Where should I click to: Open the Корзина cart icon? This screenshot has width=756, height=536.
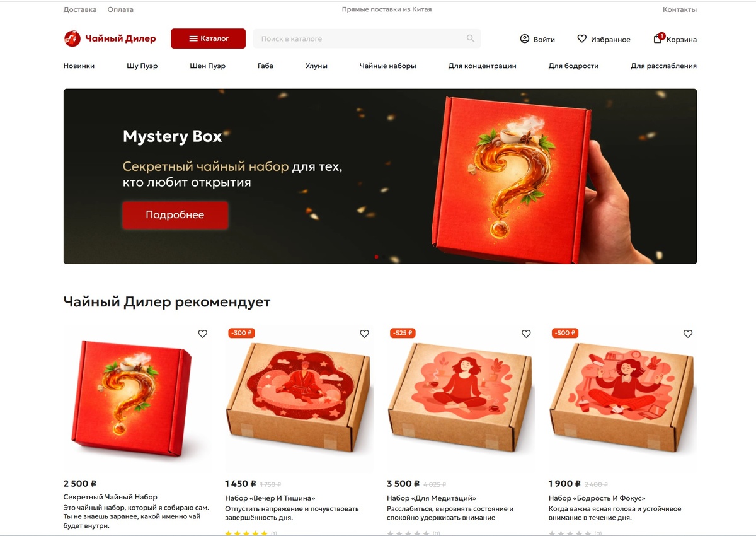(658, 38)
